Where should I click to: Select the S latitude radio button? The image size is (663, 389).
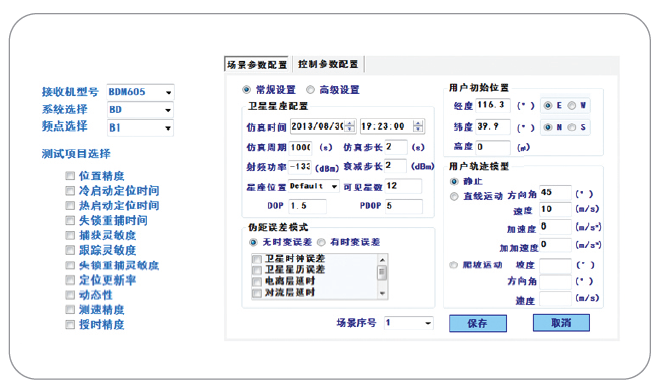(572, 127)
